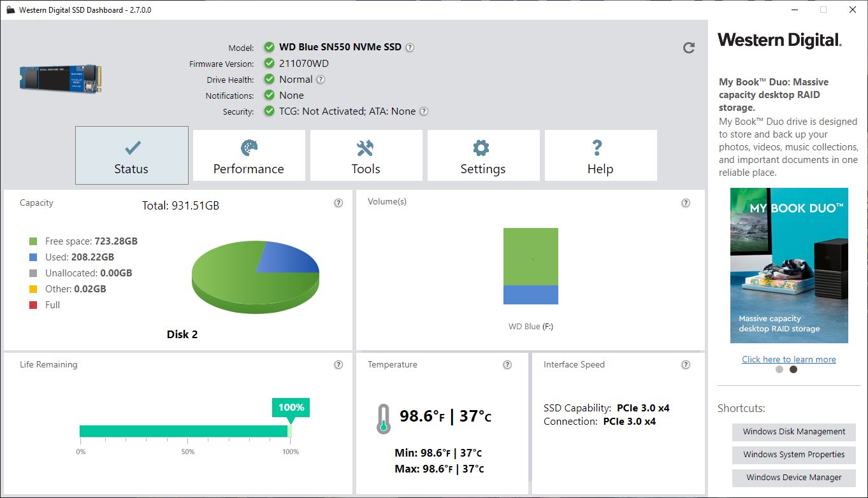Click the help icon beside Drive Health Normal

[321, 80]
